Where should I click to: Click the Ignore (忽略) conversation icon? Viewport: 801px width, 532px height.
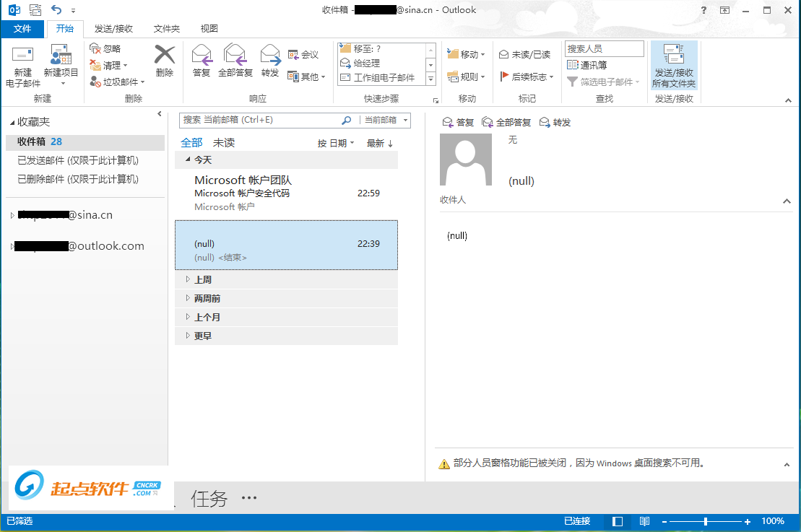(x=95, y=48)
